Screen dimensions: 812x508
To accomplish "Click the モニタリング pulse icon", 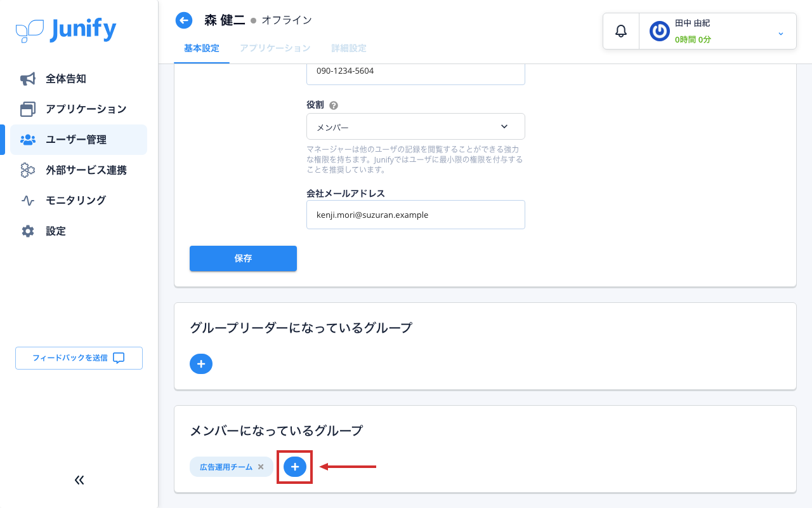I will (28, 201).
